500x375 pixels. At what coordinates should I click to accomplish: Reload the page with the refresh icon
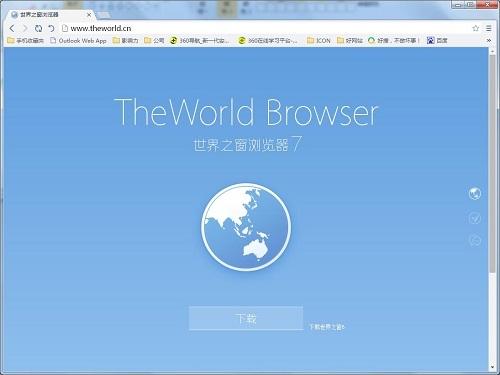point(38,28)
